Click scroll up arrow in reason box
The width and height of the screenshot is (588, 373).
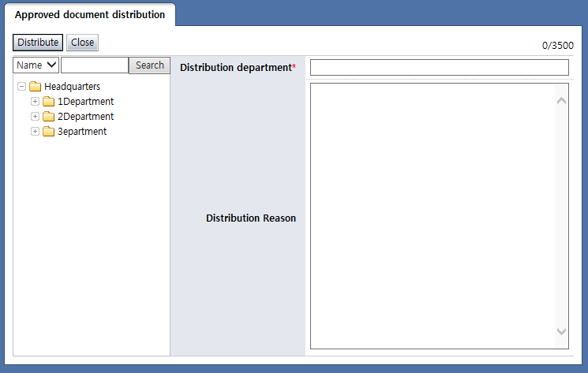click(561, 100)
